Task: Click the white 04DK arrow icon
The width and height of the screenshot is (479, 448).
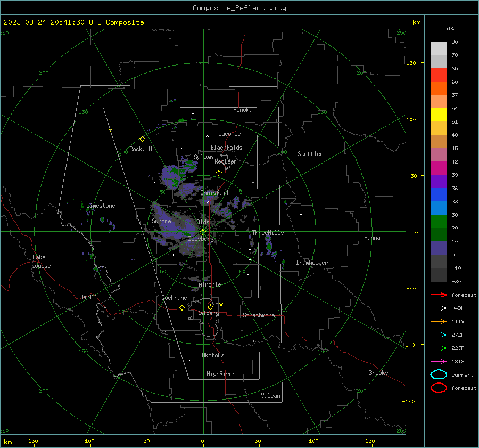Action: 439,308
